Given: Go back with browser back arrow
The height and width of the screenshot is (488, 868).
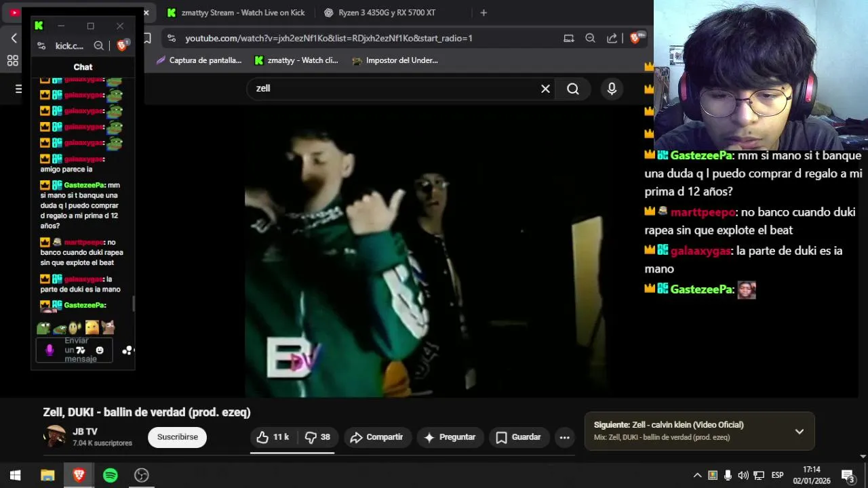Looking at the screenshot, I should (x=14, y=39).
